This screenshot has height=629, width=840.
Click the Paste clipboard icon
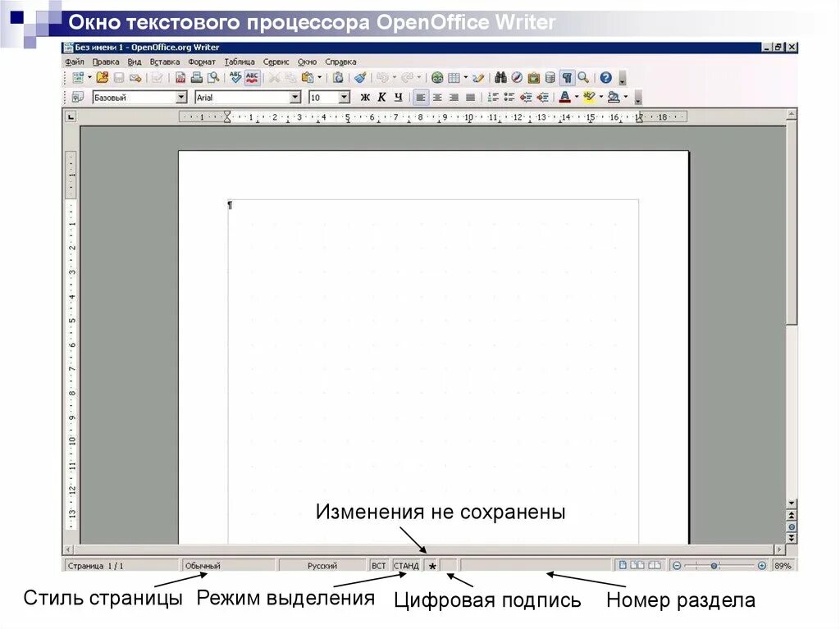click(308, 78)
